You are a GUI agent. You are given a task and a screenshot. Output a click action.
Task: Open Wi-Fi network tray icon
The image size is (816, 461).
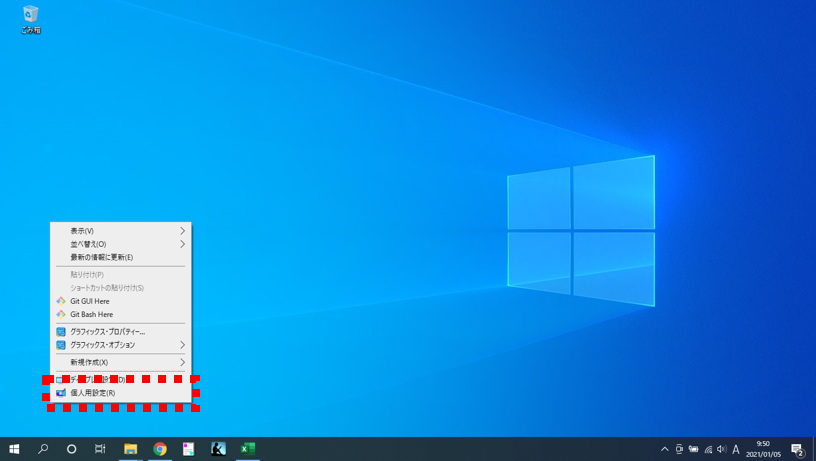(x=708, y=449)
